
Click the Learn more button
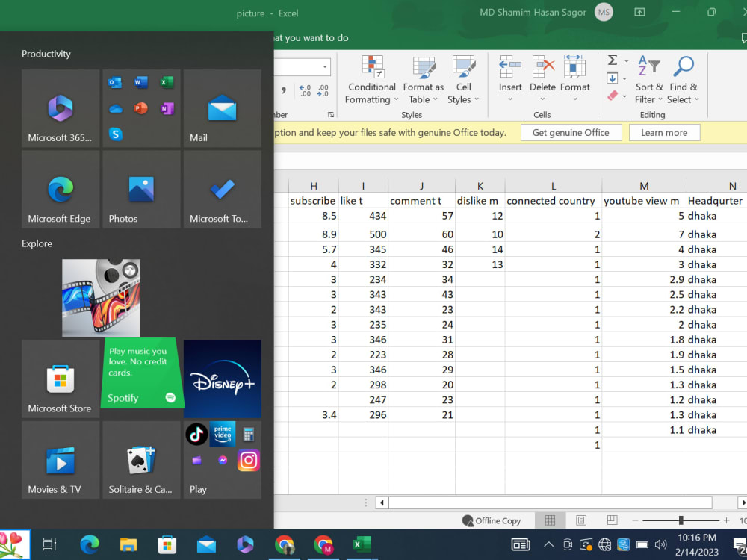point(664,132)
